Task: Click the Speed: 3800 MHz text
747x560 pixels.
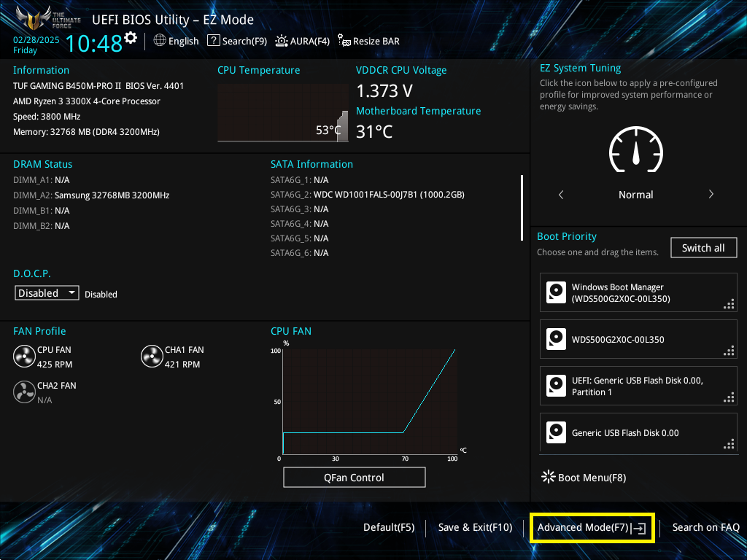Action: [x=47, y=116]
